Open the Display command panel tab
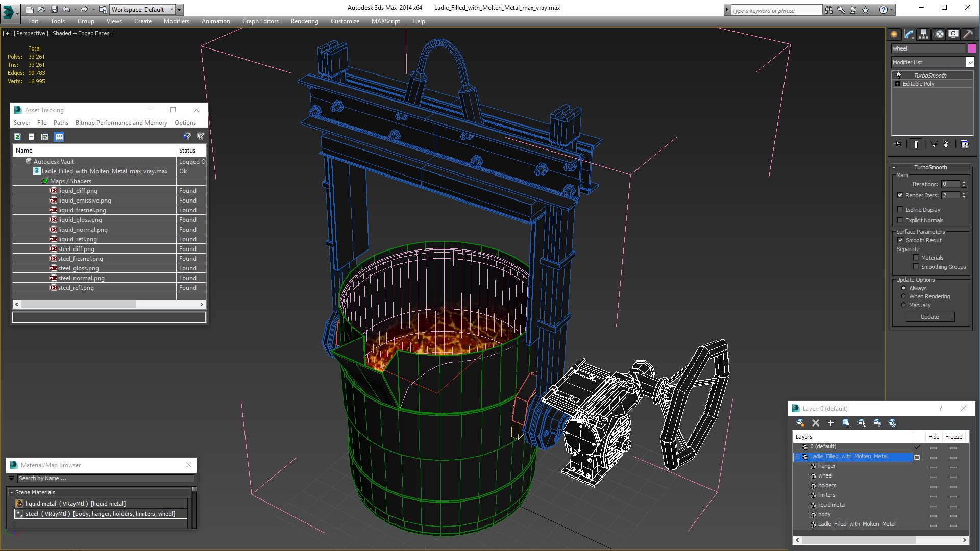Viewport: 980px width, 551px height. click(953, 34)
